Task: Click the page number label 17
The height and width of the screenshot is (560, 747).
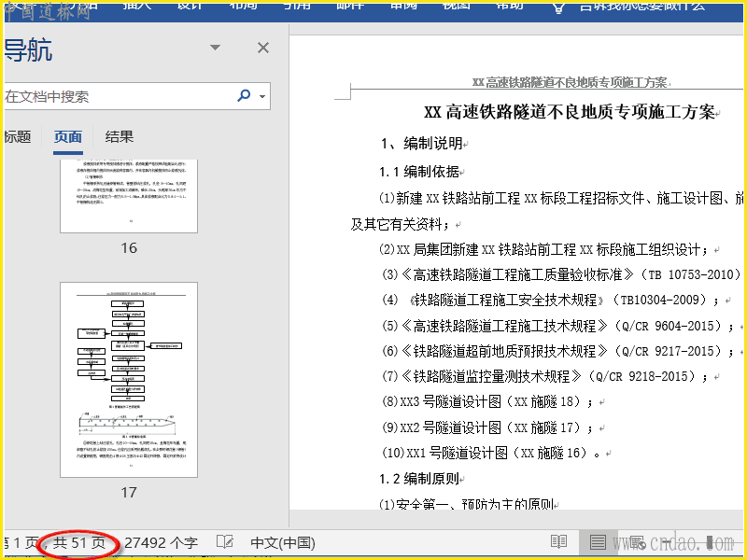Action: (129, 492)
